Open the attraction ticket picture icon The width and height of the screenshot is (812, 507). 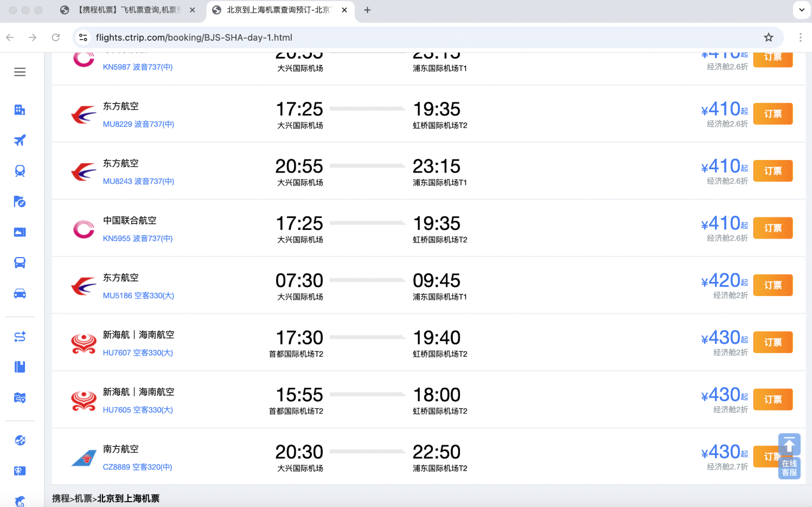(20, 232)
